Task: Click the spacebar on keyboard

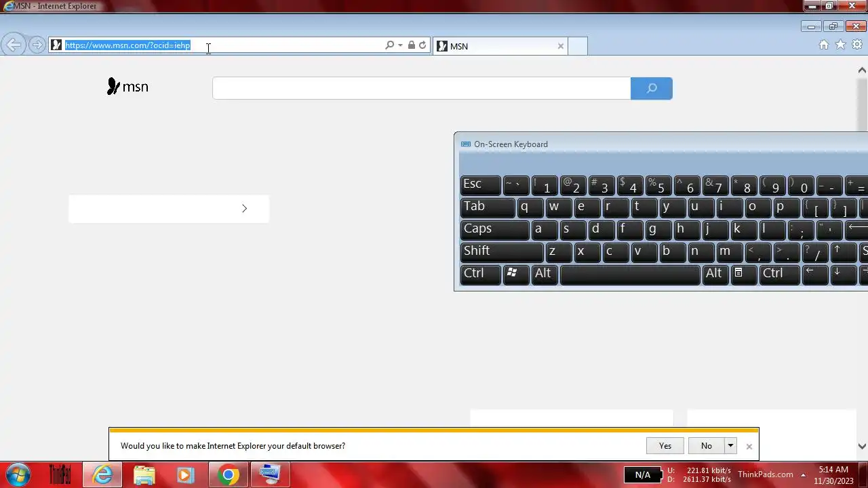Action: (x=630, y=274)
